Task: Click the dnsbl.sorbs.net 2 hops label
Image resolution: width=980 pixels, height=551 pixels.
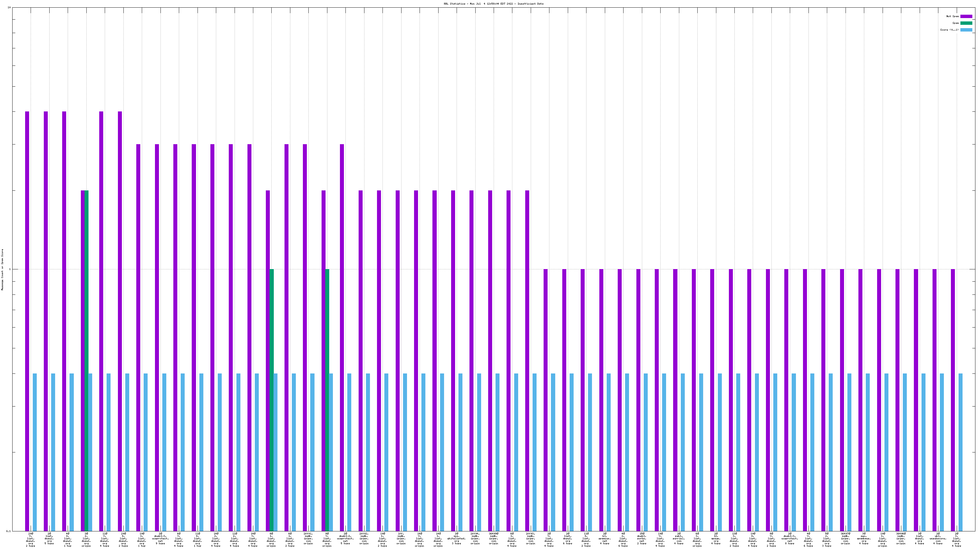Action: [x=641, y=538]
